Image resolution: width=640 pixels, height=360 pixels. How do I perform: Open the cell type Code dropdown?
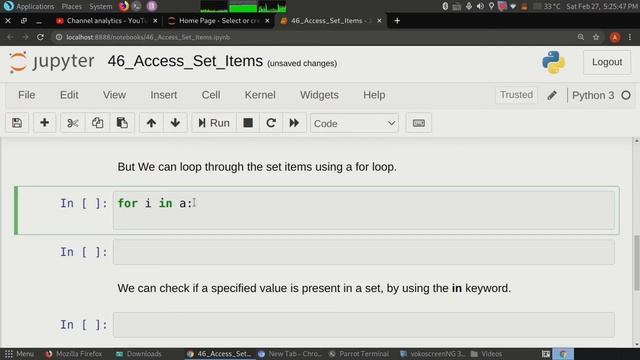point(354,123)
